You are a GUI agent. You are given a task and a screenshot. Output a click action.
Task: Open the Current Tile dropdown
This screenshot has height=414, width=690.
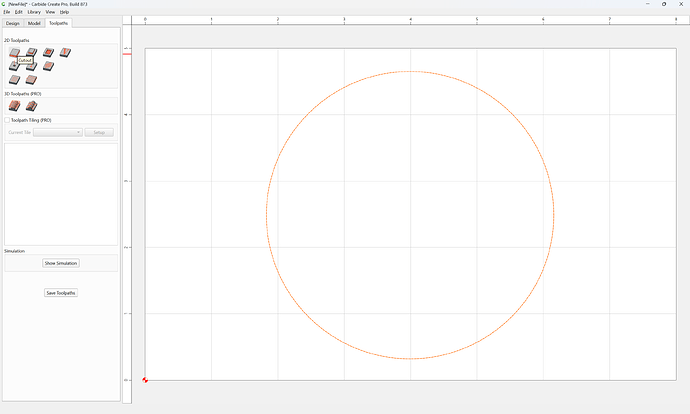coord(58,132)
